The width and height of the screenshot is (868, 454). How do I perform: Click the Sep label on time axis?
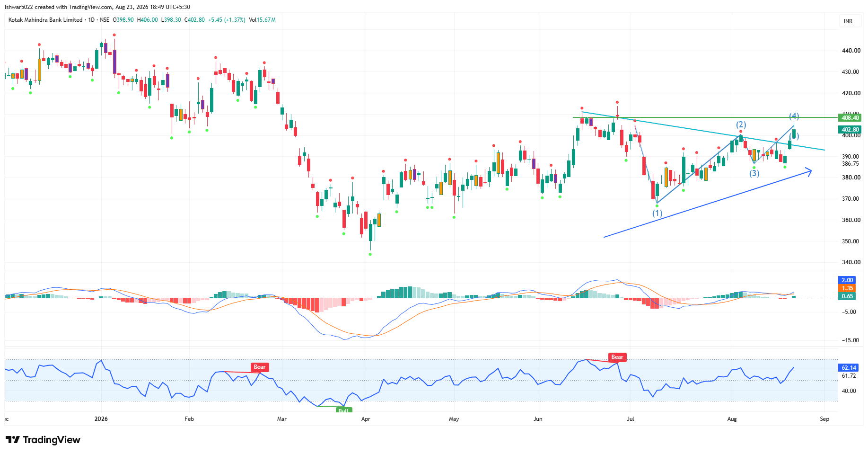(824, 419)
